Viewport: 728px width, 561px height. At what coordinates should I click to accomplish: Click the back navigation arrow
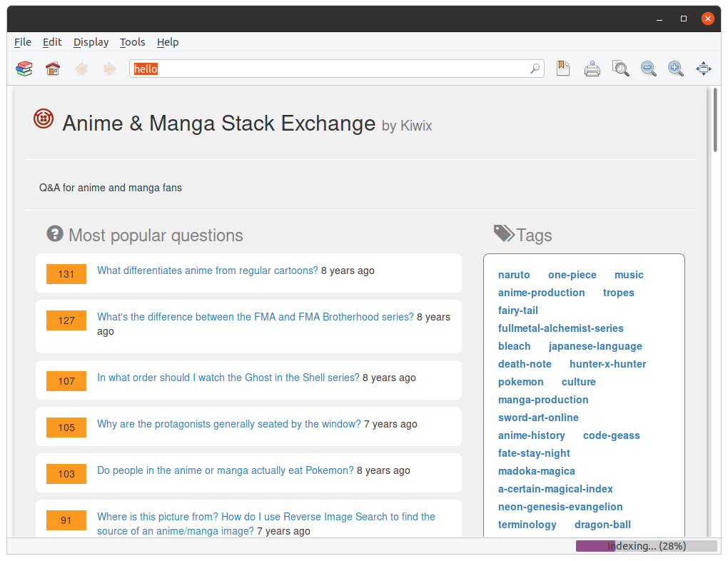coord(81,69)
